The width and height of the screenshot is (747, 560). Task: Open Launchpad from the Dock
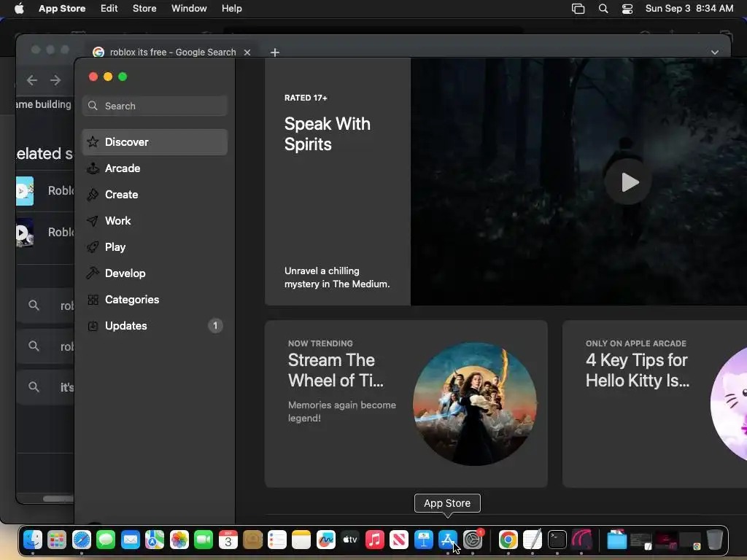[x=57, y=540]
